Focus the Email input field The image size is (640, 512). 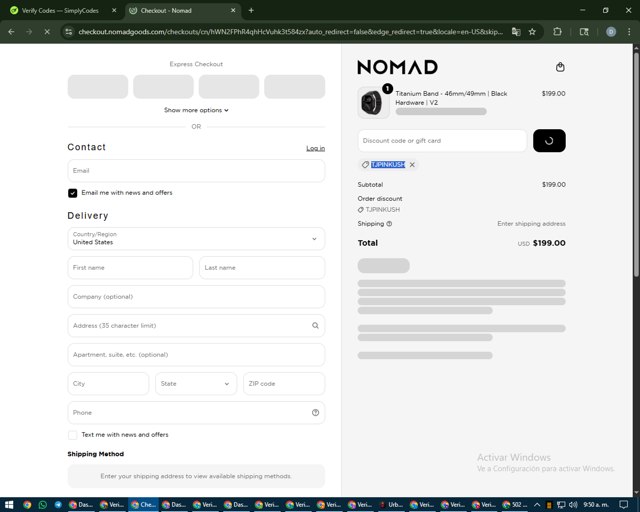196,171
